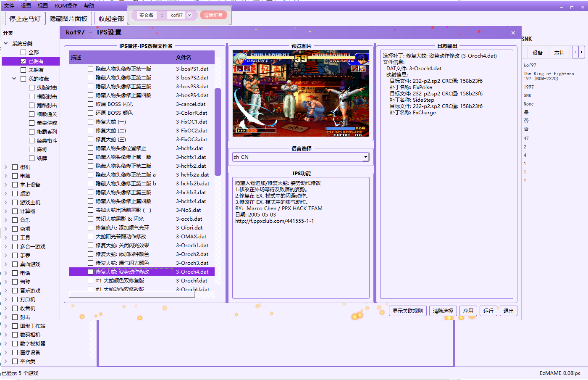
Task: Click 停止走马灯 button
Action: (25, 18)
